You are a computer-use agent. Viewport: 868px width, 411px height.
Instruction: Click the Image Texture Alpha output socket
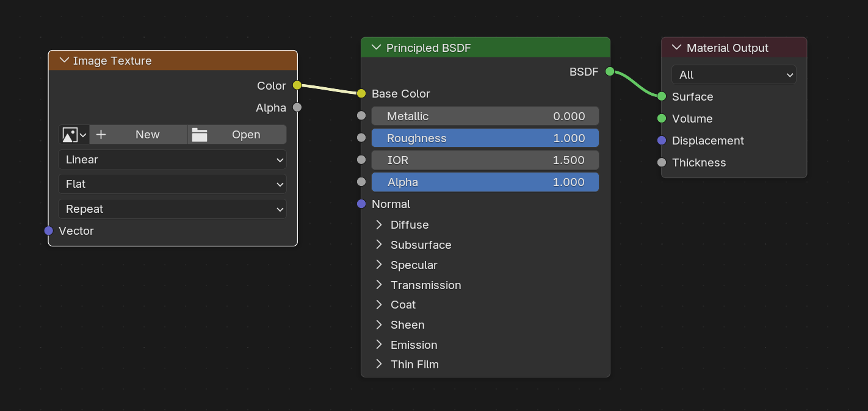pos(297,107)
